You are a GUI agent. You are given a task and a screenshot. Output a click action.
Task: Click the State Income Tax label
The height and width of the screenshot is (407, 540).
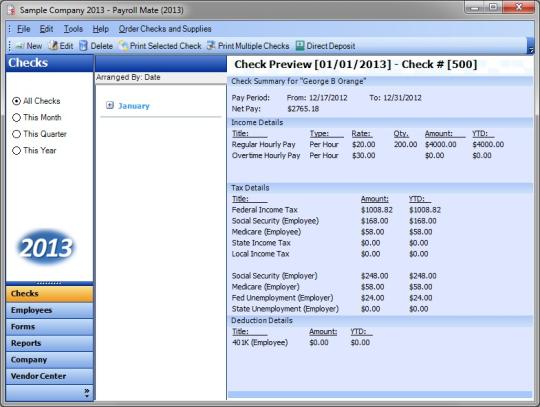(261, 243)
